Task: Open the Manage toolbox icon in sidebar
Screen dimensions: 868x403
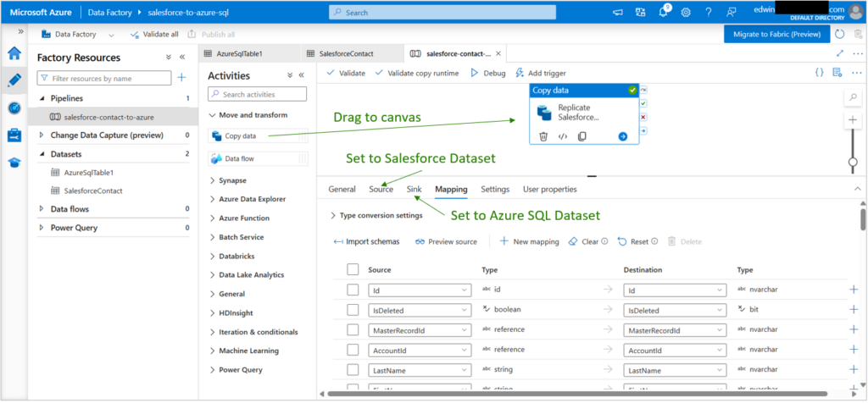Action: (14, 135)
